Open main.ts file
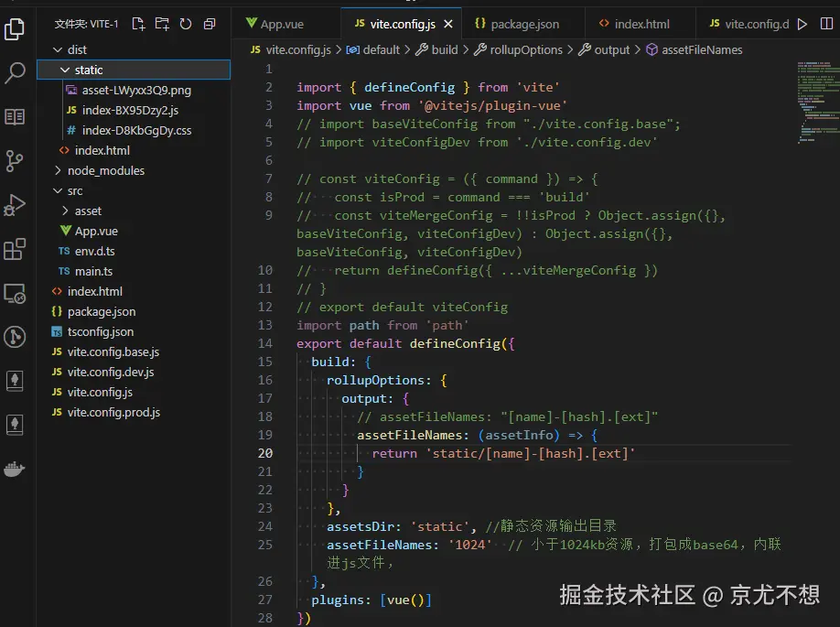Image resolution: width=840 pixels, height=627 pixels. pos(93,271)
